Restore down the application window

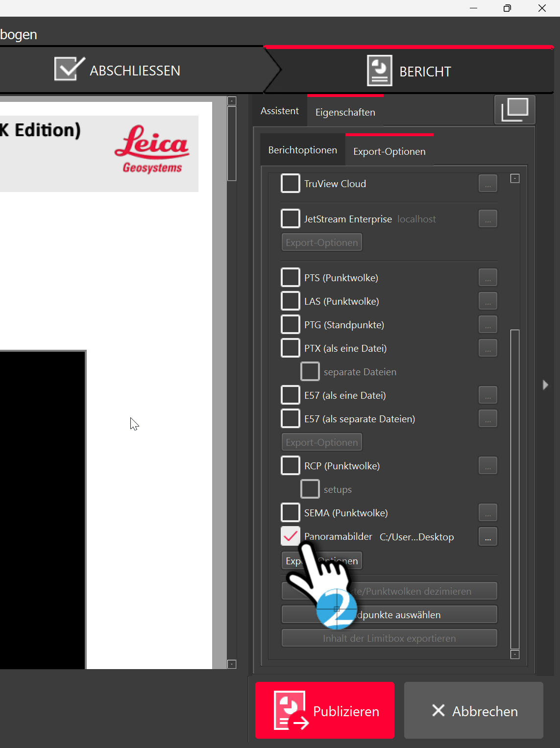(x=508, y=8)
